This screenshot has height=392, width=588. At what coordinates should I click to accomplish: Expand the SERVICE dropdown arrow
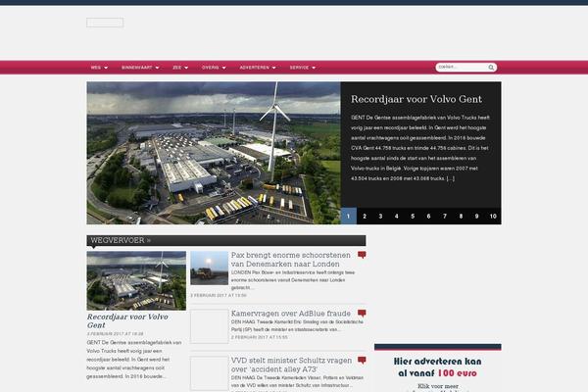click(314, 68)
